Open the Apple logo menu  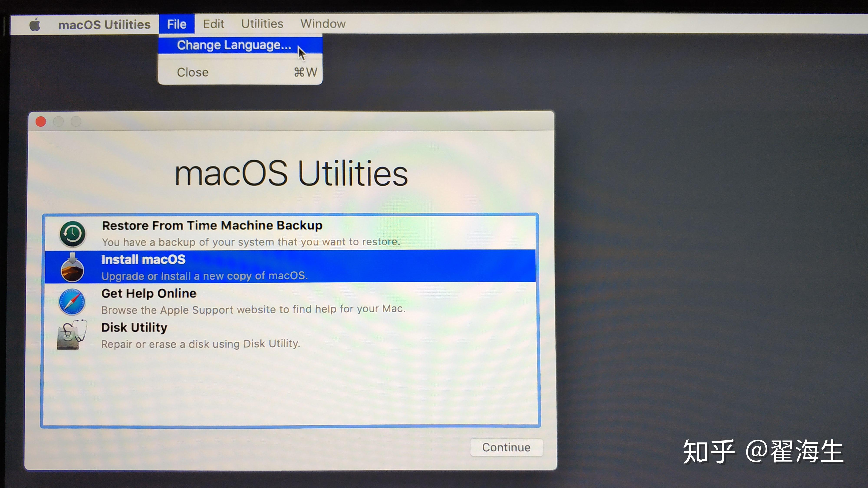35,25
